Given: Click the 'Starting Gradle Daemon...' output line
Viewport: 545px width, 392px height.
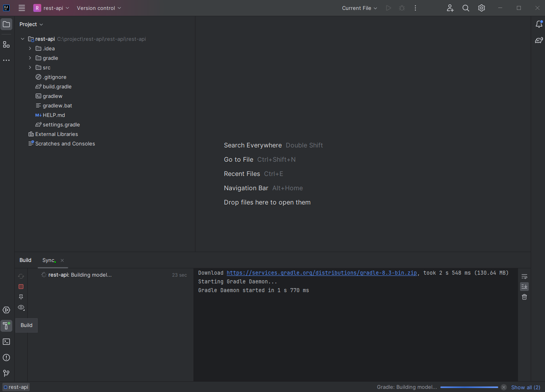Looking at the screenshot, I should click(238, 281).
